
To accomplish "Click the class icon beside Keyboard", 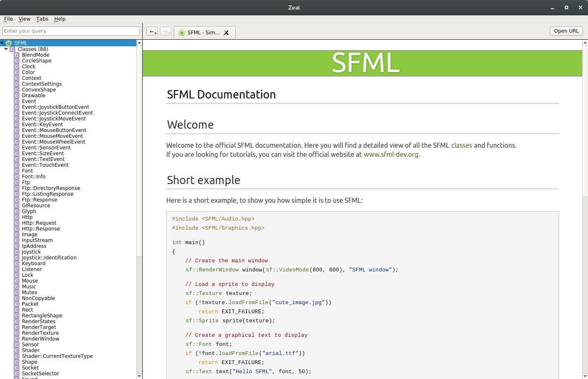I will point(17,264).
